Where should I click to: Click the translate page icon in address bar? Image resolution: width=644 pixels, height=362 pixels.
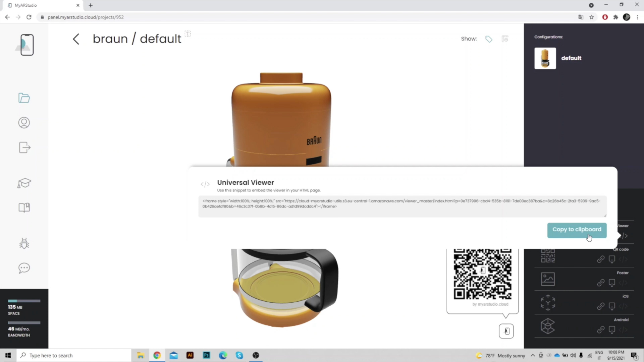(x=581, y=17)
